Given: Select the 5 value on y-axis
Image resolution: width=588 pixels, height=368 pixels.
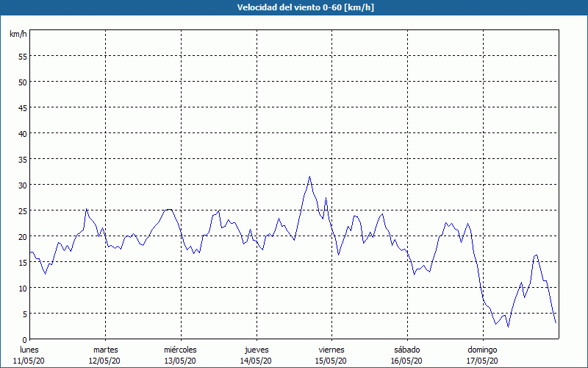Looking at the screenshot, I should click(x=25, y=314).
